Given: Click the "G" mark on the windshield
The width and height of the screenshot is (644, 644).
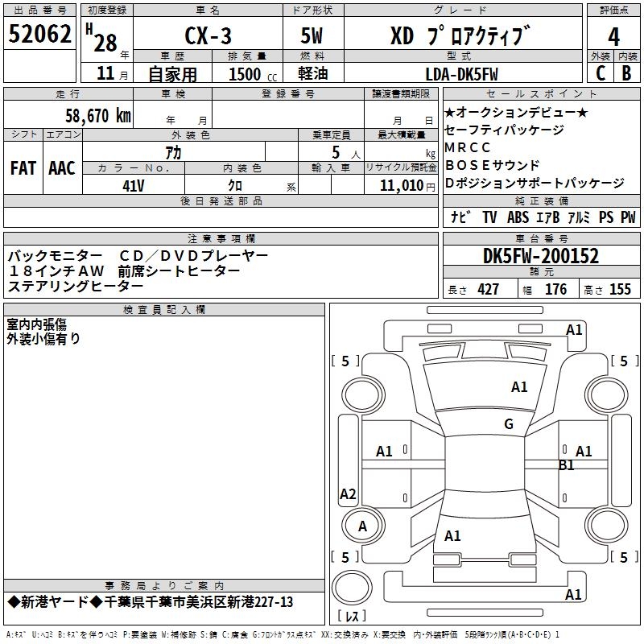Looking at the screenshot, I should click(x=509, y=423).
